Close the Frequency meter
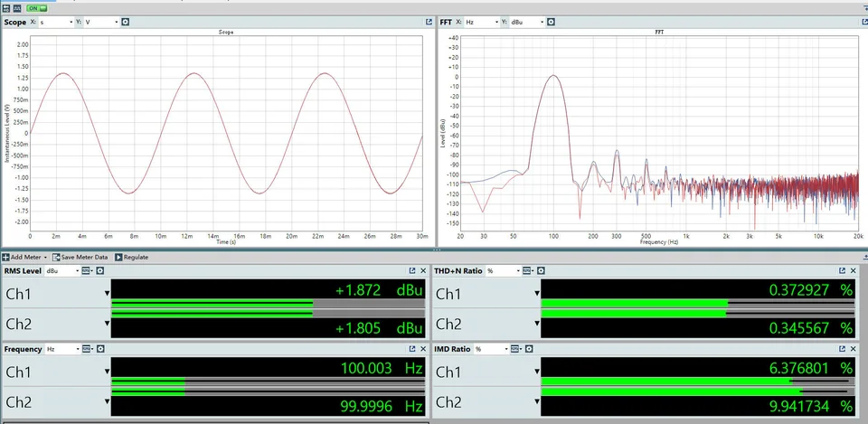Viewport: 868px width, 424px height. pos(423,349)
